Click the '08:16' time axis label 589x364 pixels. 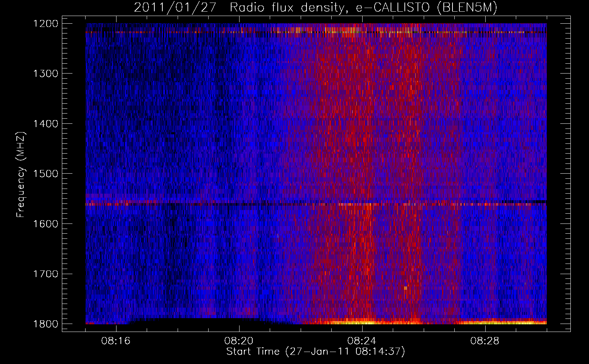(x=116, y=341)
